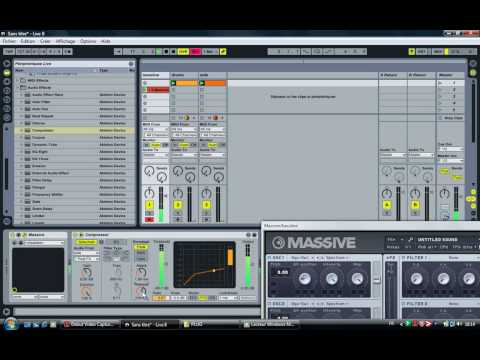Toggle the Massive device activator in device view
This screenshot has width=480, height=360.
[x=13, y=235]
